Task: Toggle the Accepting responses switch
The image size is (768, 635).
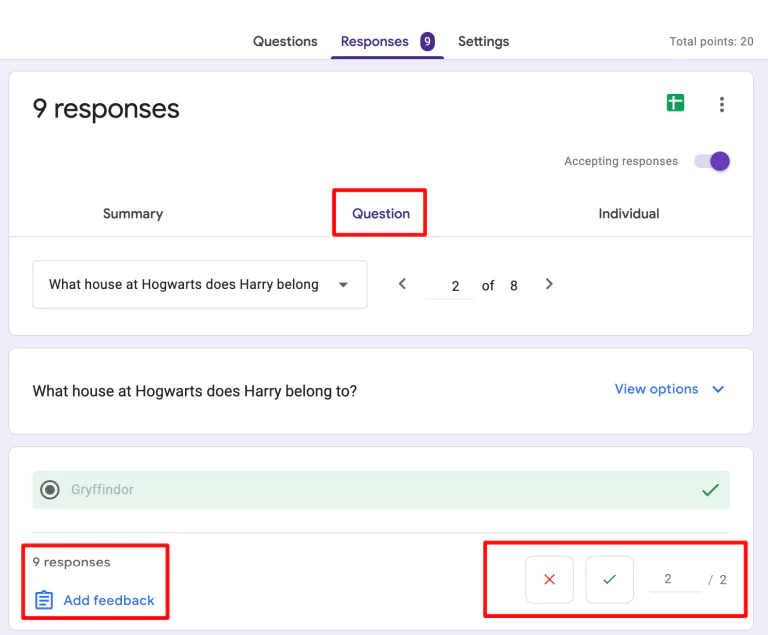Action: pyautogui.click(x=712, y=161)
